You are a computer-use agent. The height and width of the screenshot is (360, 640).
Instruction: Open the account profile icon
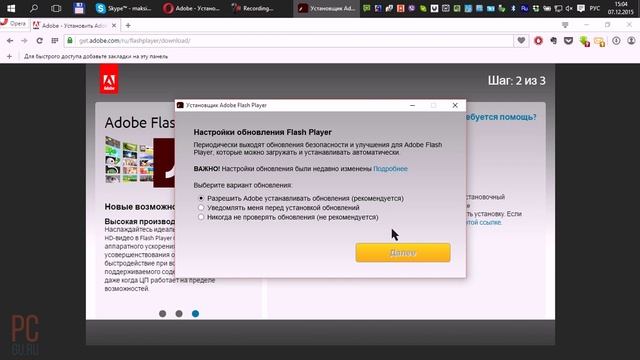pyautogui.click(x=631, y=40)
